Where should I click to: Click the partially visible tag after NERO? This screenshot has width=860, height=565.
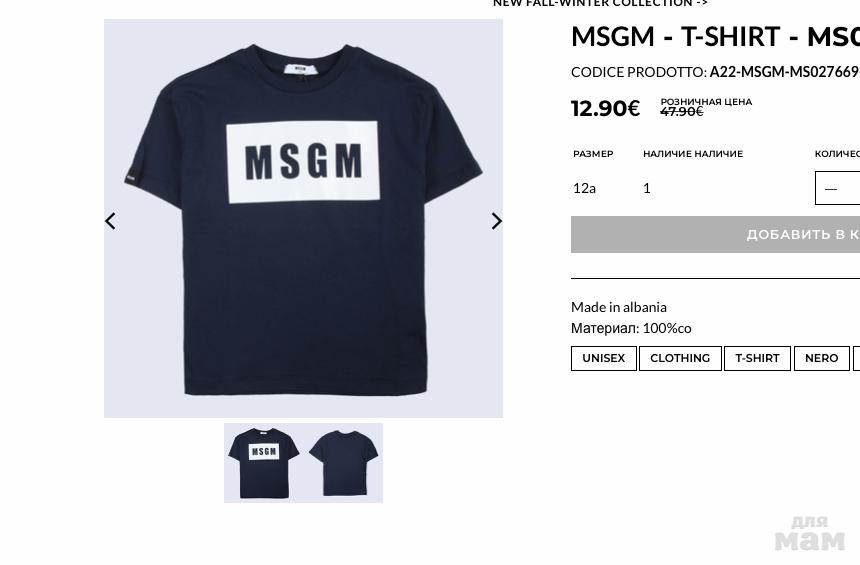coord(856,358)
